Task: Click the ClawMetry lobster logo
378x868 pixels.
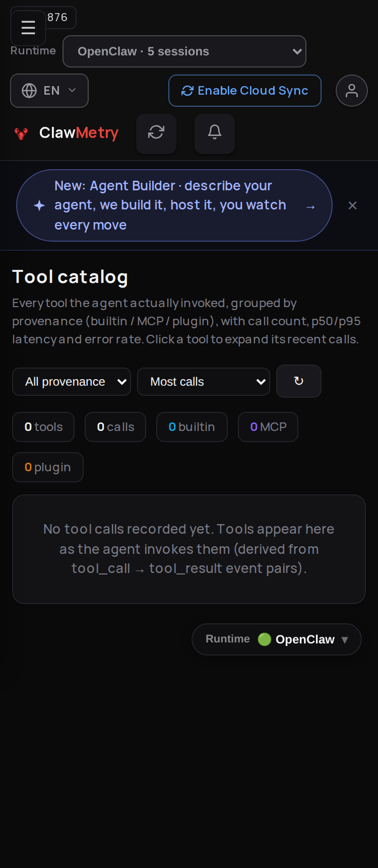Action: click(x=21, y=133)
